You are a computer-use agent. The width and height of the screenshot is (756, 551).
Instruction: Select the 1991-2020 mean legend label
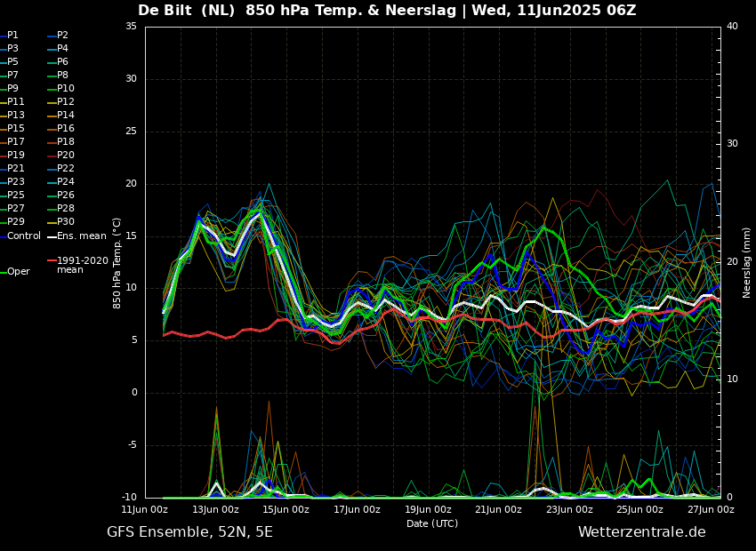(x=83, y=266)
